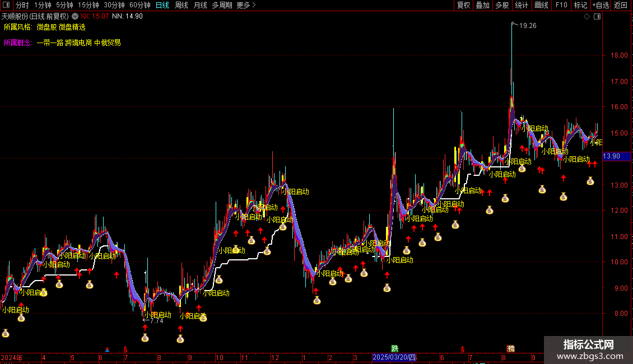Screen dimensions: 633x364
Task: Click the 榜 marker on timeline
Action: point(511,349)
